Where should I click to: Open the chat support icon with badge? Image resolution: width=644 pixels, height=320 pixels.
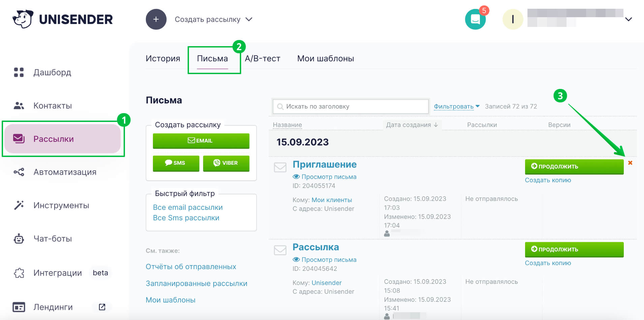[475, 19]
